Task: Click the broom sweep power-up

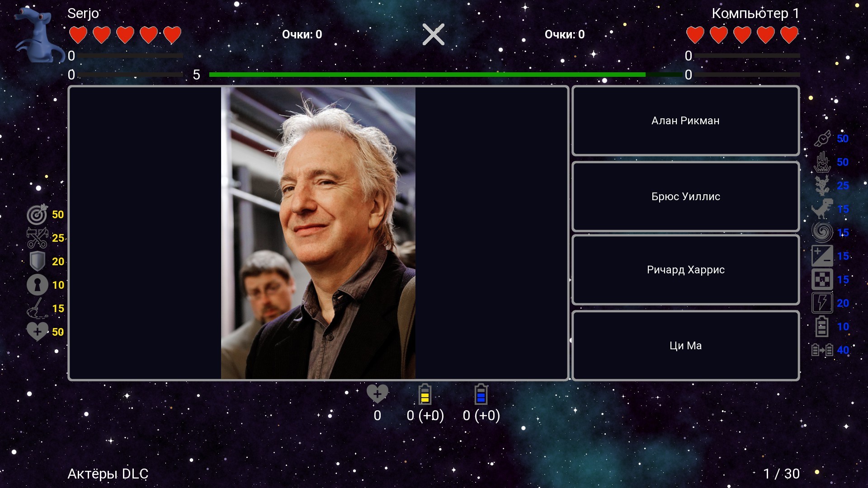Action: (37, 309)
